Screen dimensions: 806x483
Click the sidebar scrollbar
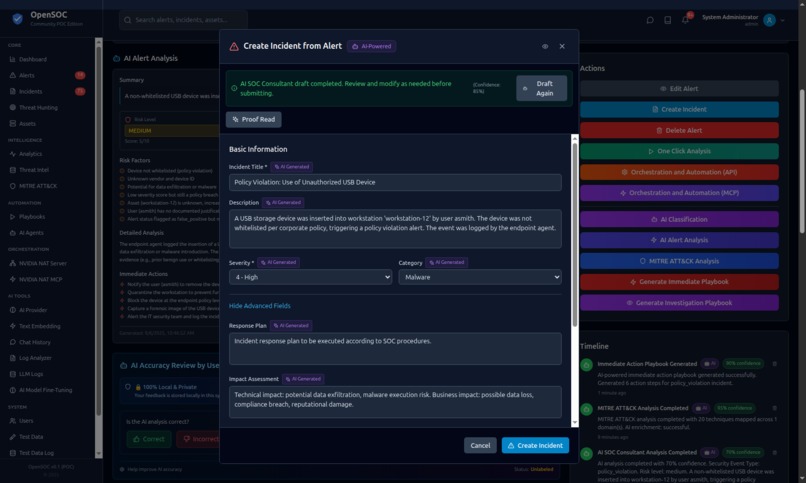tap(99, 231)
